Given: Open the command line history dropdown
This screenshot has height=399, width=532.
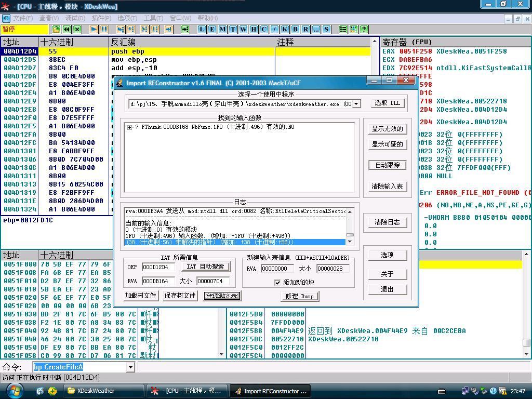Looking at the screenshot, I should 130,367.
